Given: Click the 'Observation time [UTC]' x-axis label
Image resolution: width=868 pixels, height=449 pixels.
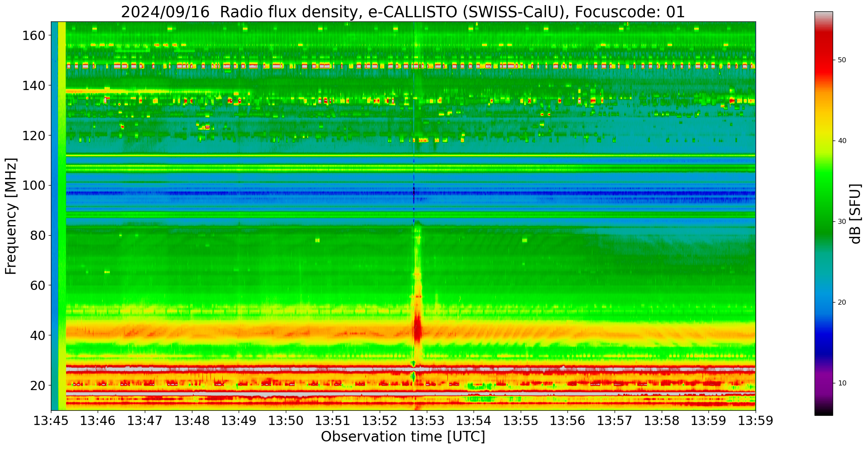Looking at the screenshot, I should tap(403, 437).
